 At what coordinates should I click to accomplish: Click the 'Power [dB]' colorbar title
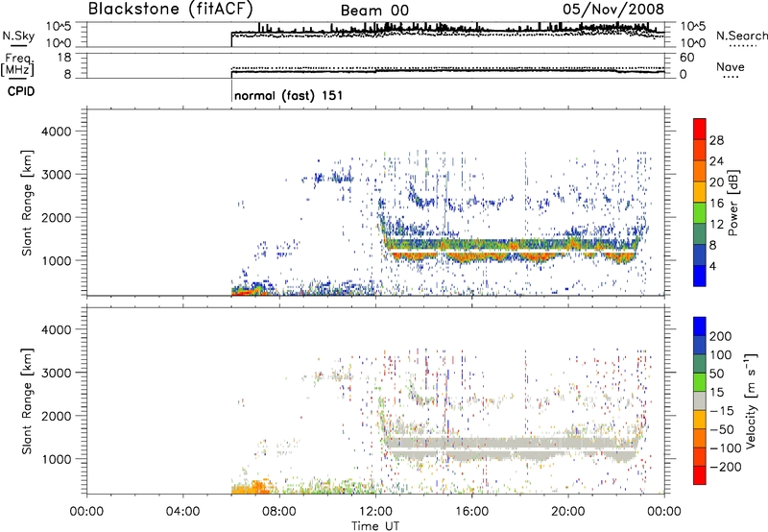(x=733, y=203)
